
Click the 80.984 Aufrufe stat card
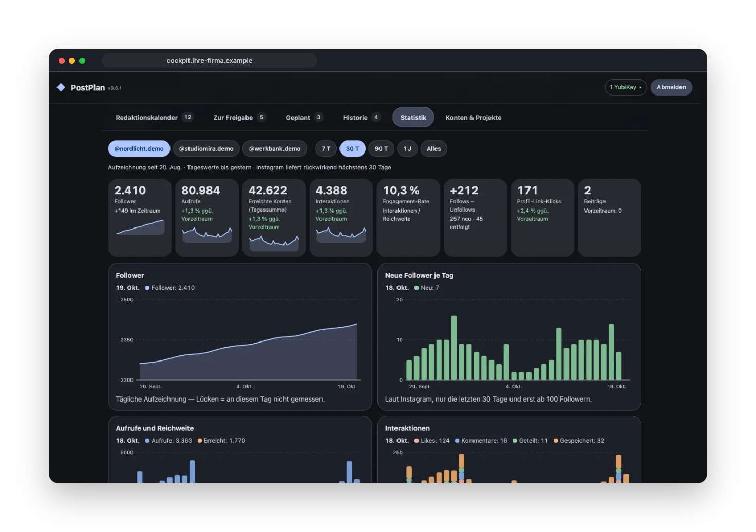click(207, 218)
